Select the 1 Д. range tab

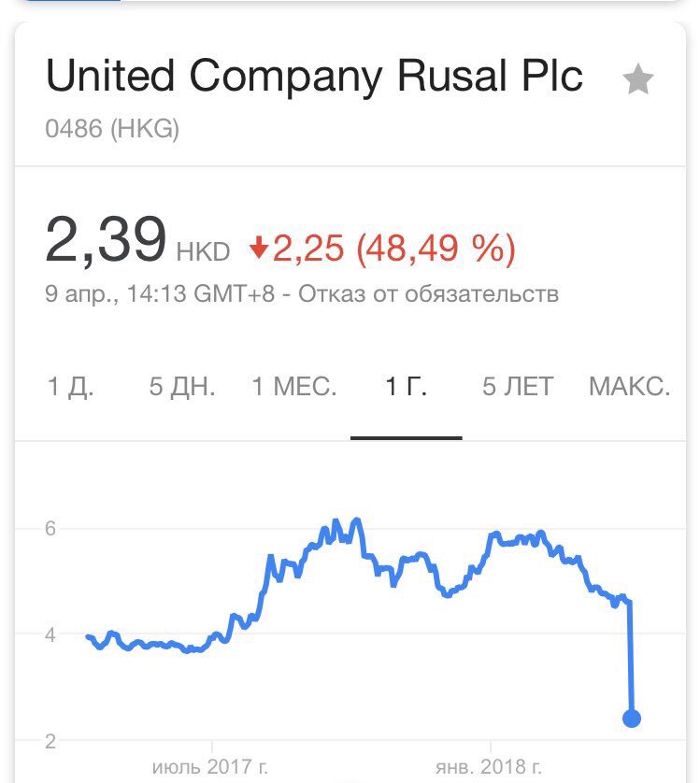tap(70, 387)
